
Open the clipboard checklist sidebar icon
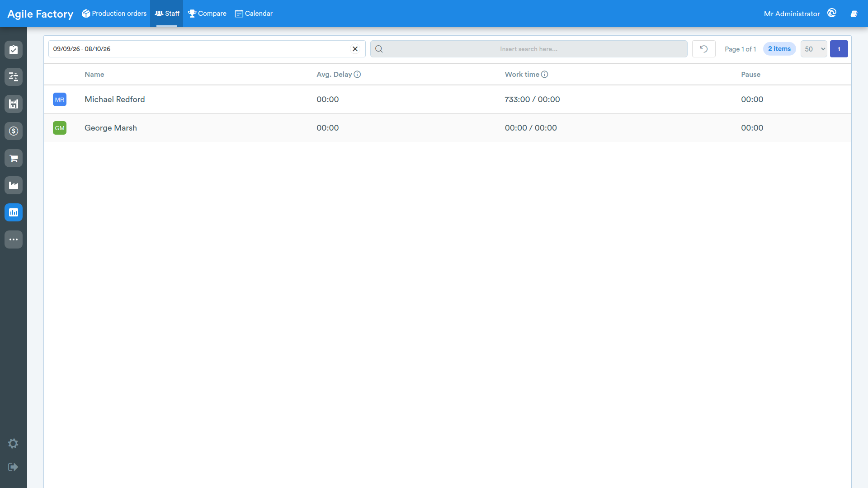(14, 50)
